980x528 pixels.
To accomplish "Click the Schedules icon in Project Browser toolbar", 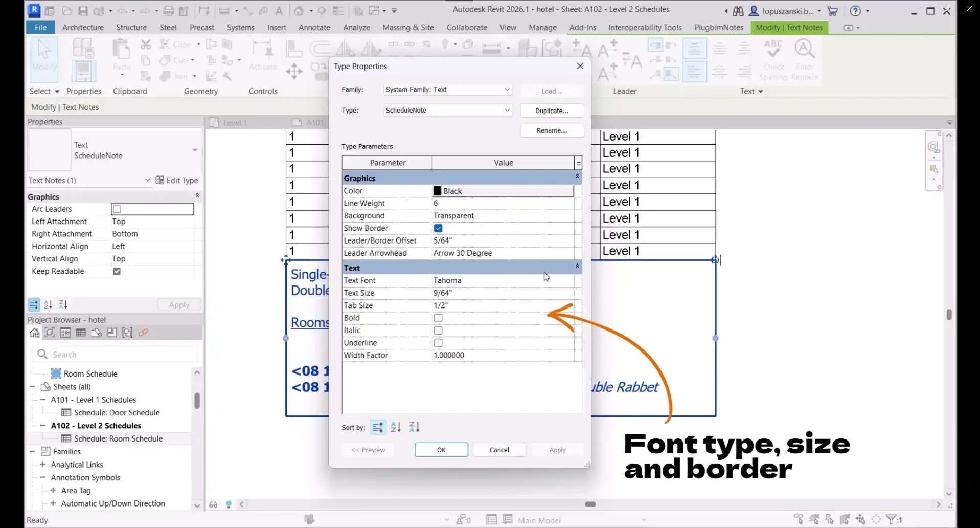I will [x=81, y=333].
